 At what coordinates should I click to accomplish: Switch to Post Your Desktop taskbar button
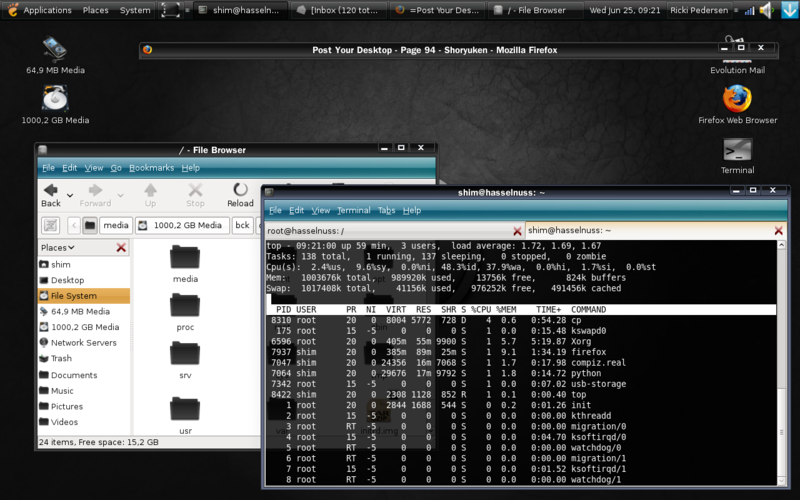click(438, 10)
